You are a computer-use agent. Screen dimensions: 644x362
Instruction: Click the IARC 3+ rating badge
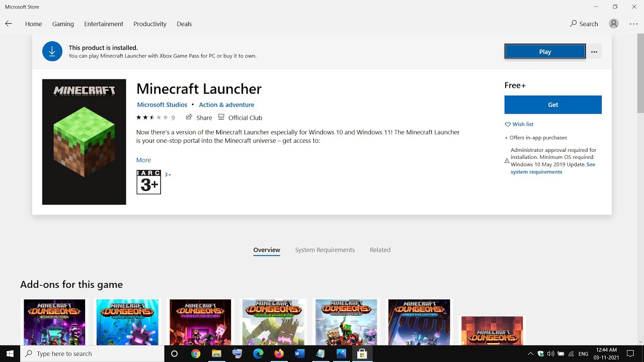148,182
